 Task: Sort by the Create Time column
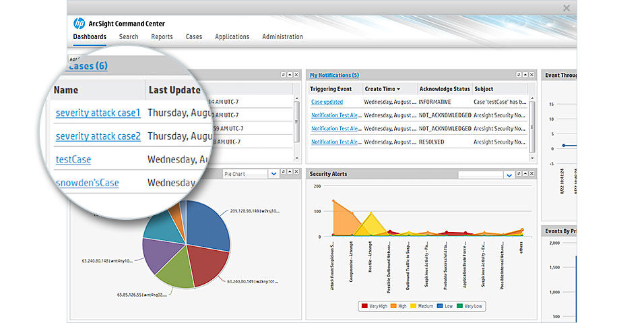tap(382, 89)
